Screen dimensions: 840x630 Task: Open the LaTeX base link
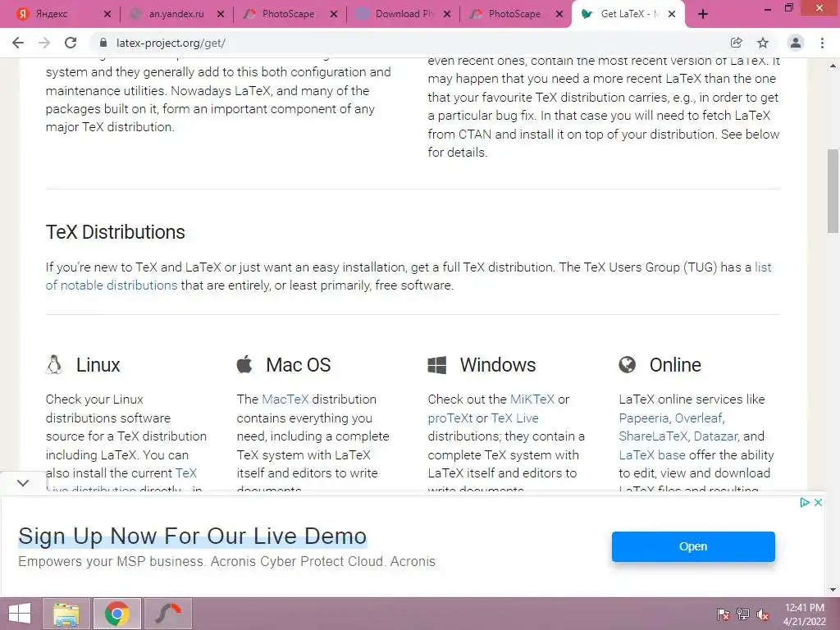tap(652, 454)
